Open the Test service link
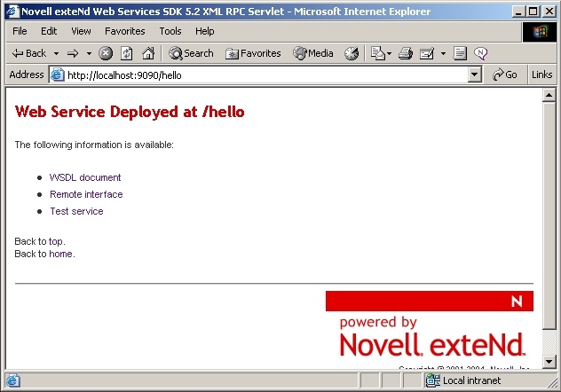The image size is (561, 392). pyautogui.click(x=76, y=211)
